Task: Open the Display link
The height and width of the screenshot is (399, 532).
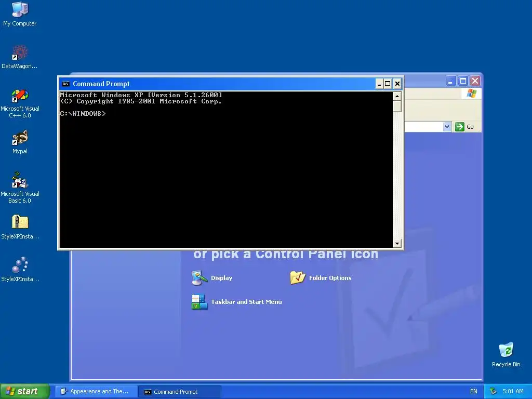Action: (221, 278)
